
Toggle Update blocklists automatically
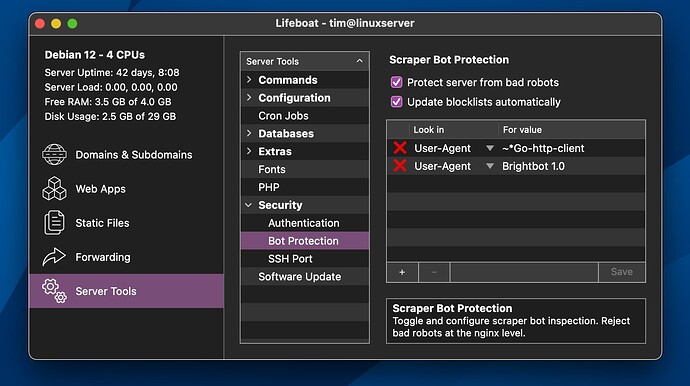[x=396, y=102]
